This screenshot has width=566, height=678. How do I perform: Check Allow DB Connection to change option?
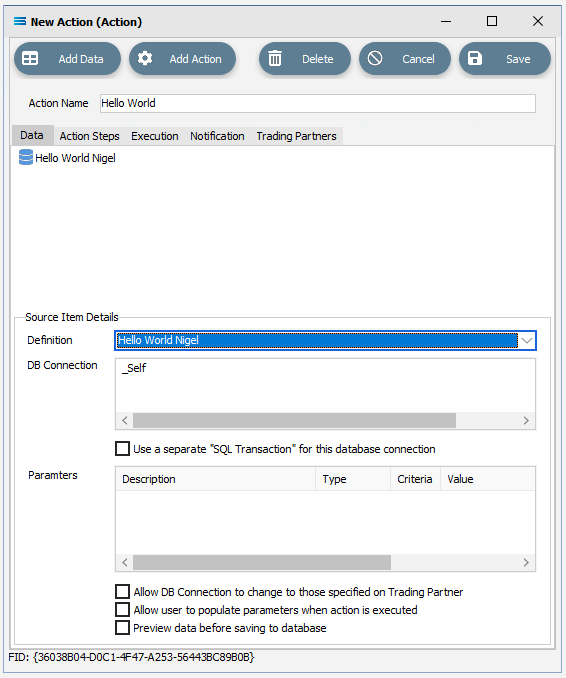(x=122, y=592)
